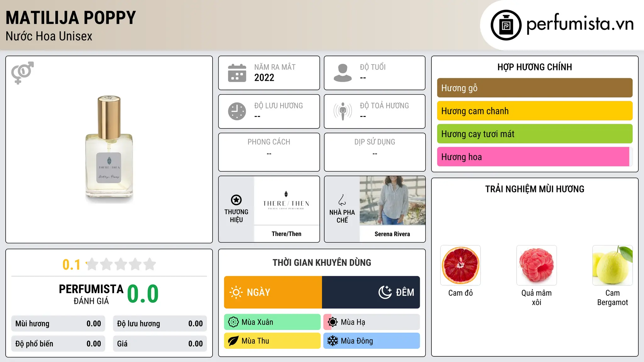
Task: Select the Đêm nighttime segment
Action: tap(371, 292)
